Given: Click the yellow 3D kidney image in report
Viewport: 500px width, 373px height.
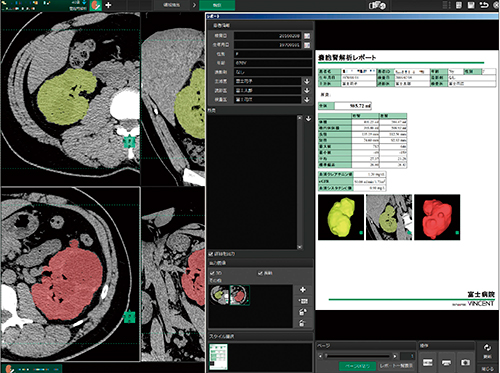Looking at the screenshot, I should [x=341, y=217].
